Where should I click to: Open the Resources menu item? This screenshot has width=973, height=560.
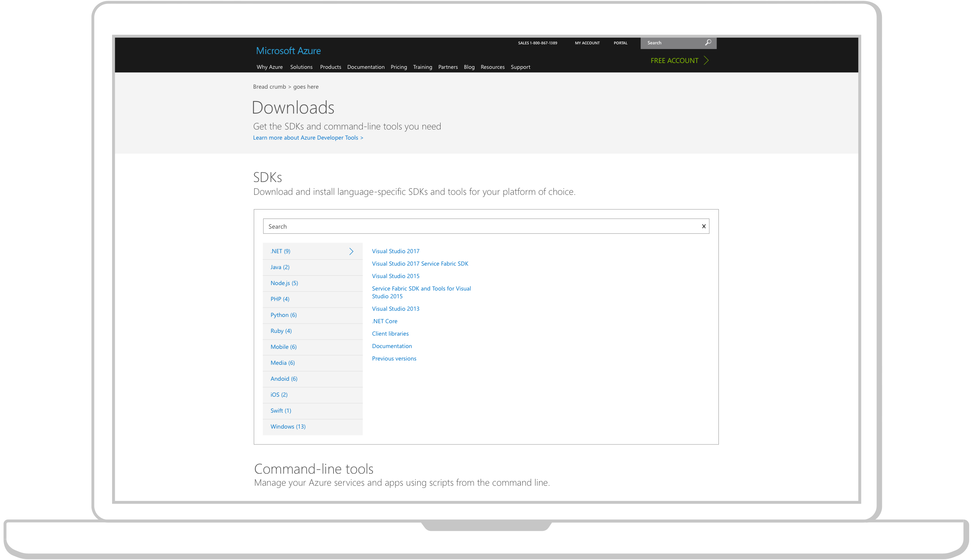492,67
